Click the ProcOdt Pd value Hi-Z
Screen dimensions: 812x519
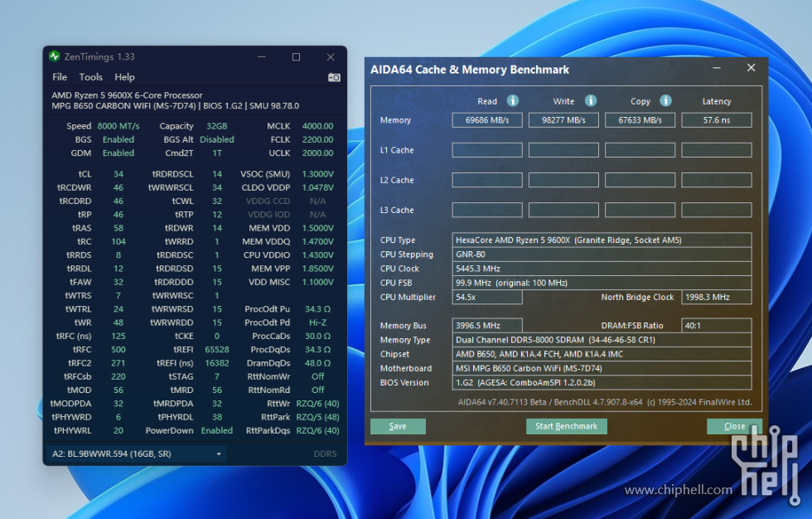pos(317,323)
